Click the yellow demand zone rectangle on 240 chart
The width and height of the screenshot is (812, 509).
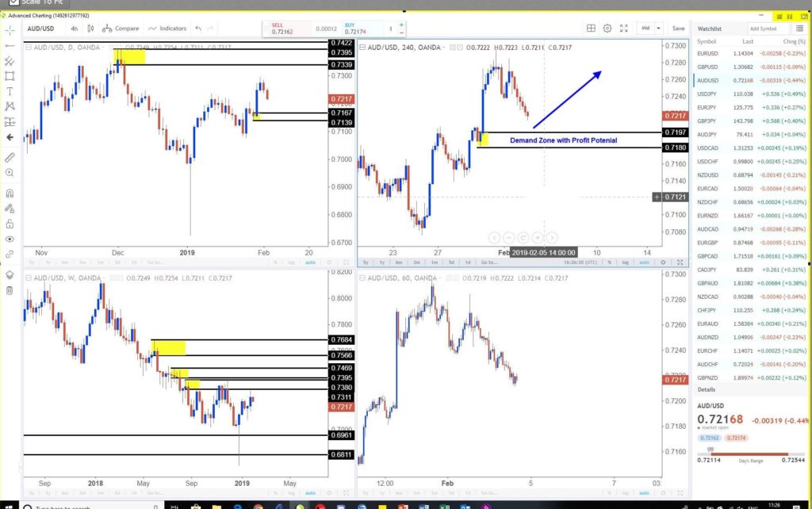[x=482, y=140]
